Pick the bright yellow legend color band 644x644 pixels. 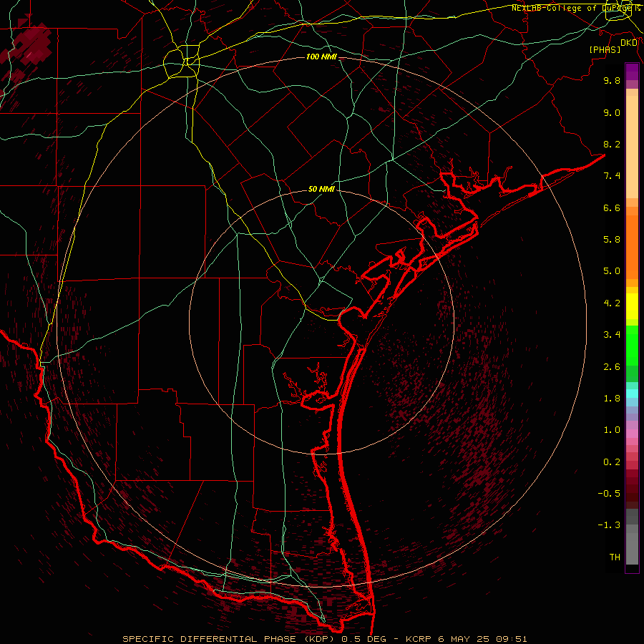pyautogui.click(x=632, y=306)
